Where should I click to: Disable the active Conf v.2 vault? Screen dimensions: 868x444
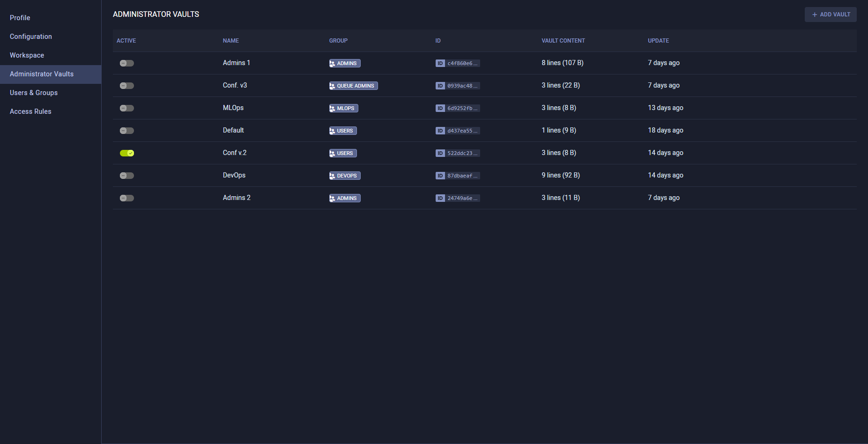(126, 153)
